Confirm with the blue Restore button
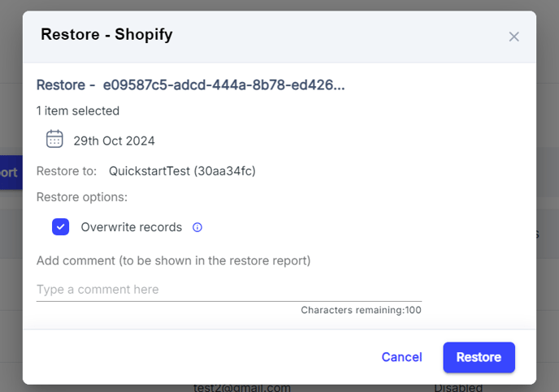The width and height of the screenshot is (559, 392). click(479, 357)
